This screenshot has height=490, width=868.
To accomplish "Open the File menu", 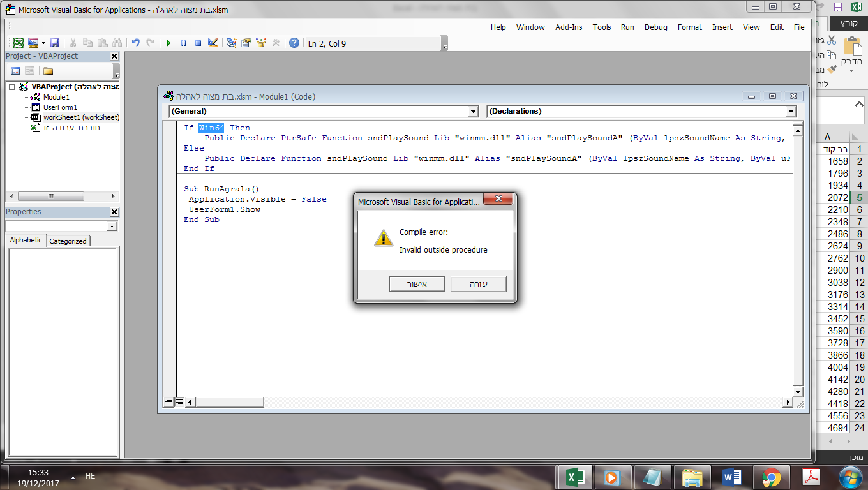I will 799,27.
